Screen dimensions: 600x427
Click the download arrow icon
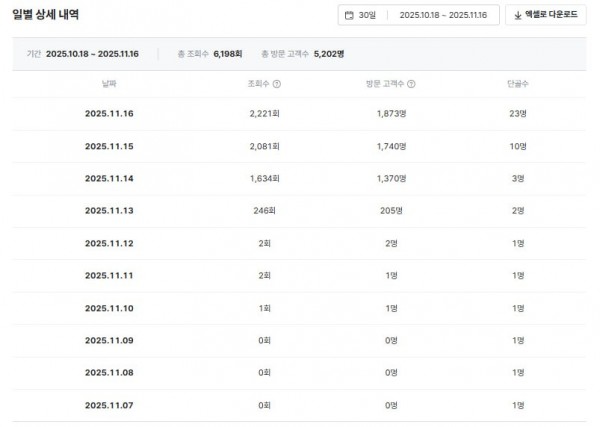coord(516,16)
